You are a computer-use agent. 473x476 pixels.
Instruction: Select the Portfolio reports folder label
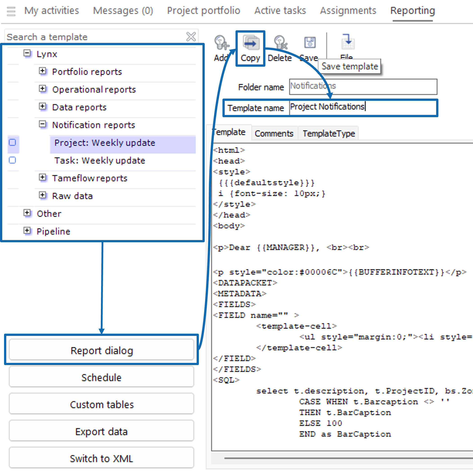click(x=87, y=72)
